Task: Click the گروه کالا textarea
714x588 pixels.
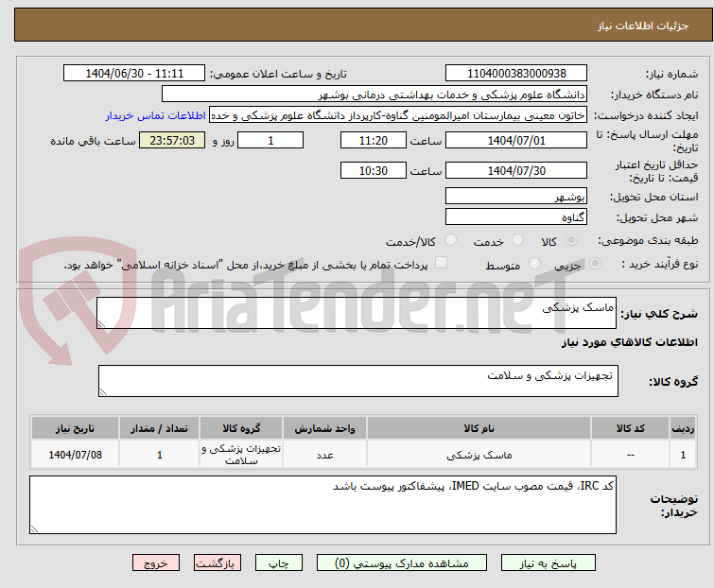Action: (358, 381)
